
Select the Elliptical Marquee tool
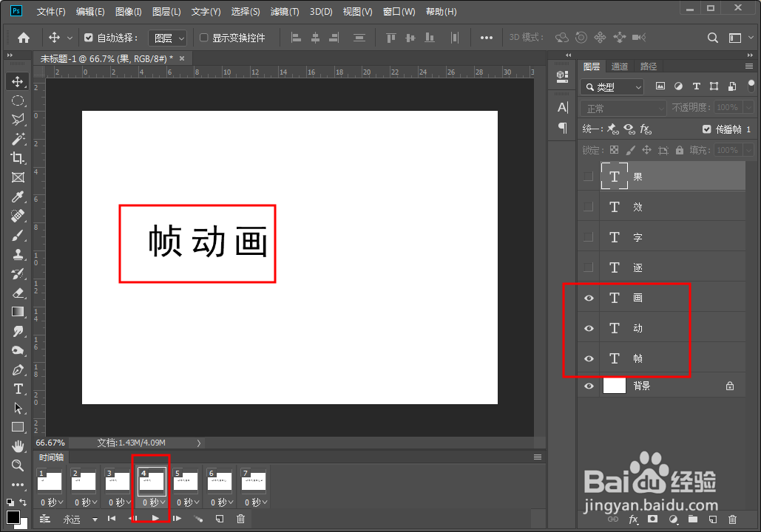pos(18,101)
